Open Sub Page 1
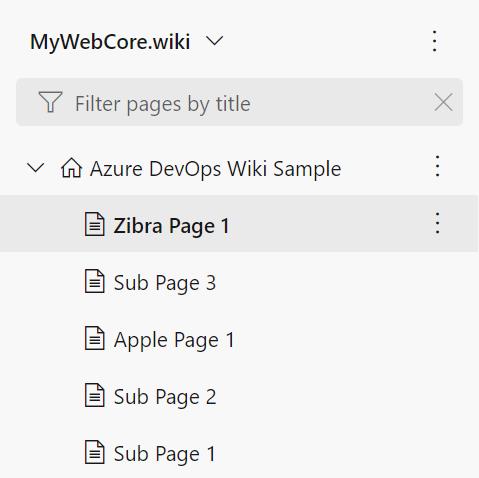The image size is (479, 478). point(165,454)
